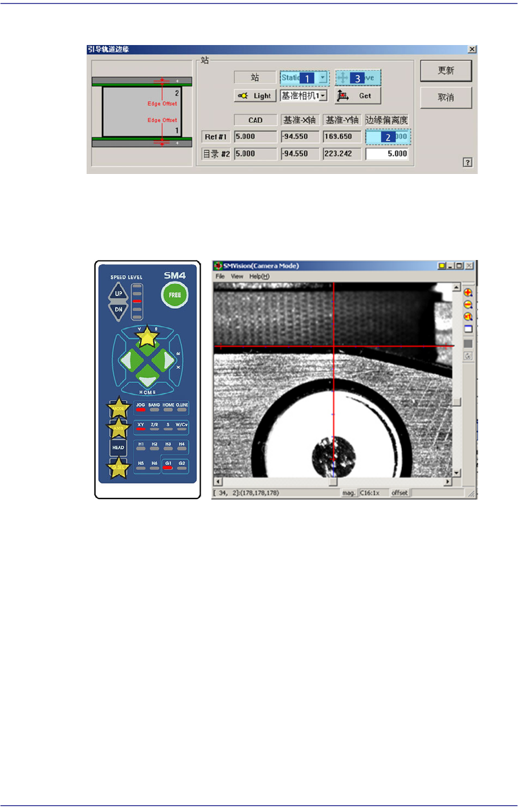Click the HEAD button on pendant

tap(118, 448)
